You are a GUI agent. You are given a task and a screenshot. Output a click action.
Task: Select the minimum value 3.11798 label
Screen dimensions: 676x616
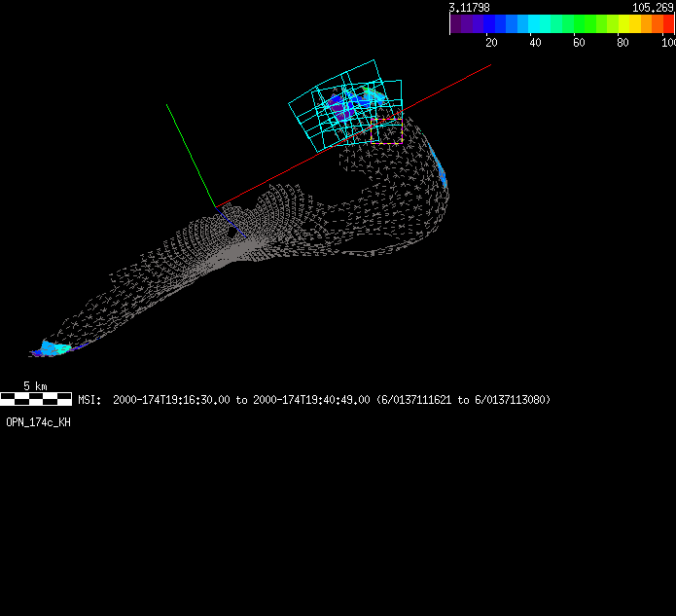469,7
